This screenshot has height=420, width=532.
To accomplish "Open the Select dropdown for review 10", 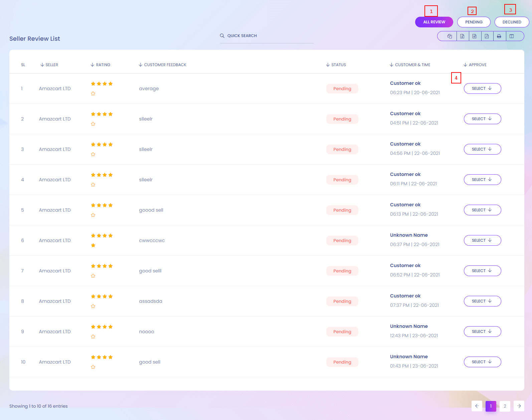I will coord(482,362).
